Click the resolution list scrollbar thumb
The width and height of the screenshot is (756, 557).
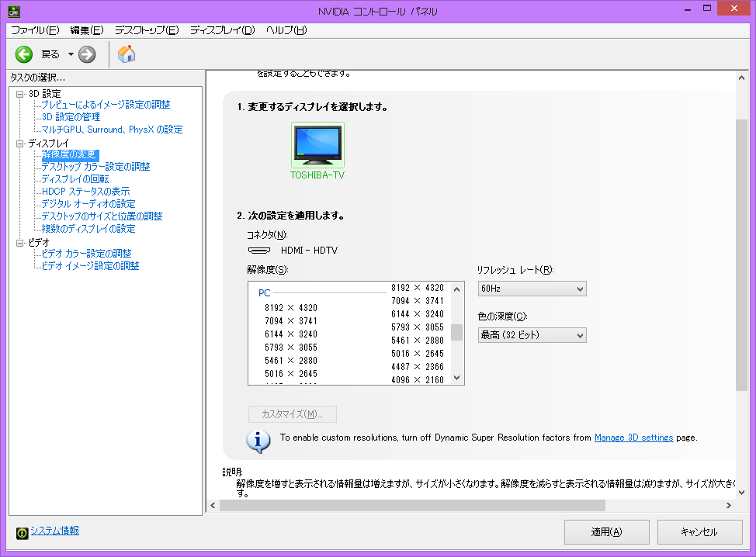coord(457,333)
